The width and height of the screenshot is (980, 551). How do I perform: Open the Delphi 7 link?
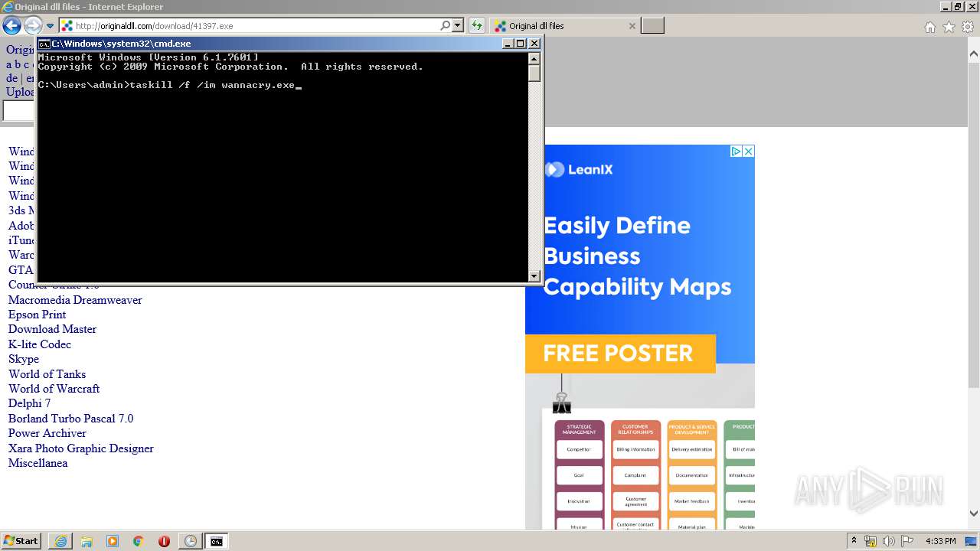(x=29, y=403)
